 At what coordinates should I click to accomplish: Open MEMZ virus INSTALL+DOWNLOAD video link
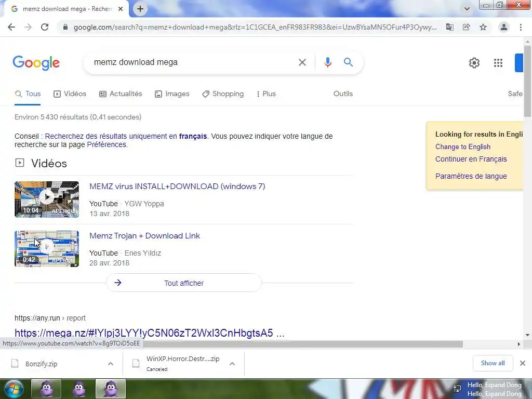pos(177,187)
